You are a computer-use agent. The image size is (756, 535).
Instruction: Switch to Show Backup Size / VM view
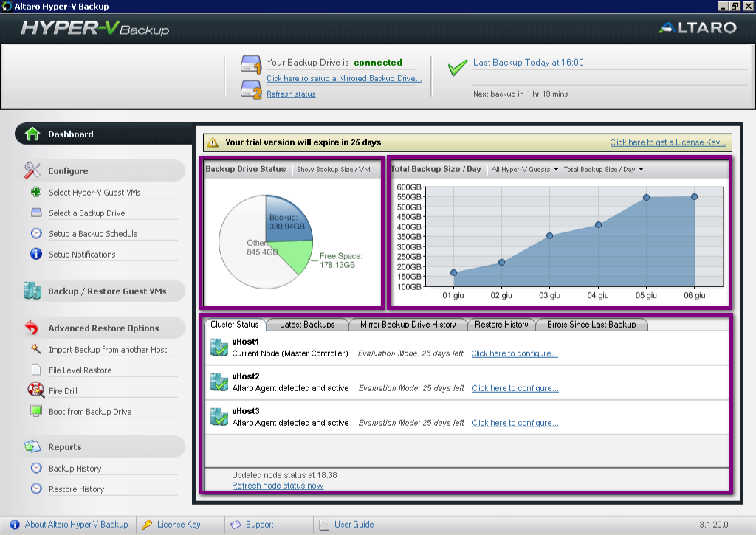coord(334,169)
